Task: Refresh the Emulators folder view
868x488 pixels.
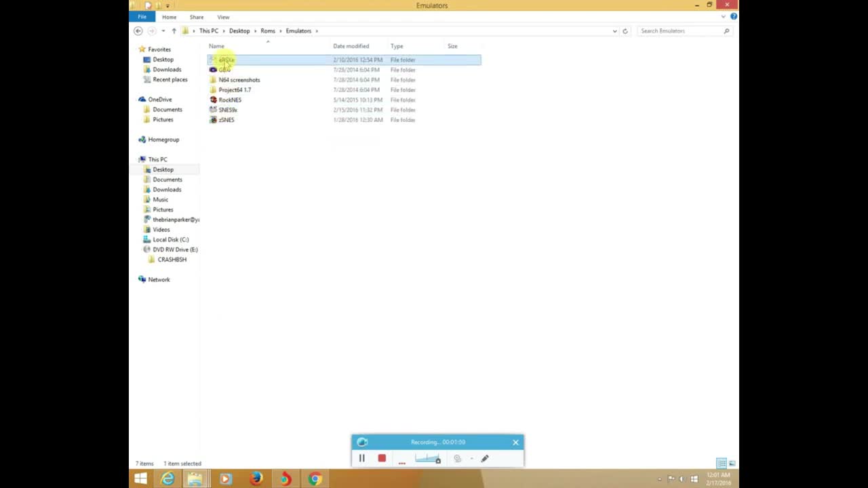Action: [x=625, y=30]
